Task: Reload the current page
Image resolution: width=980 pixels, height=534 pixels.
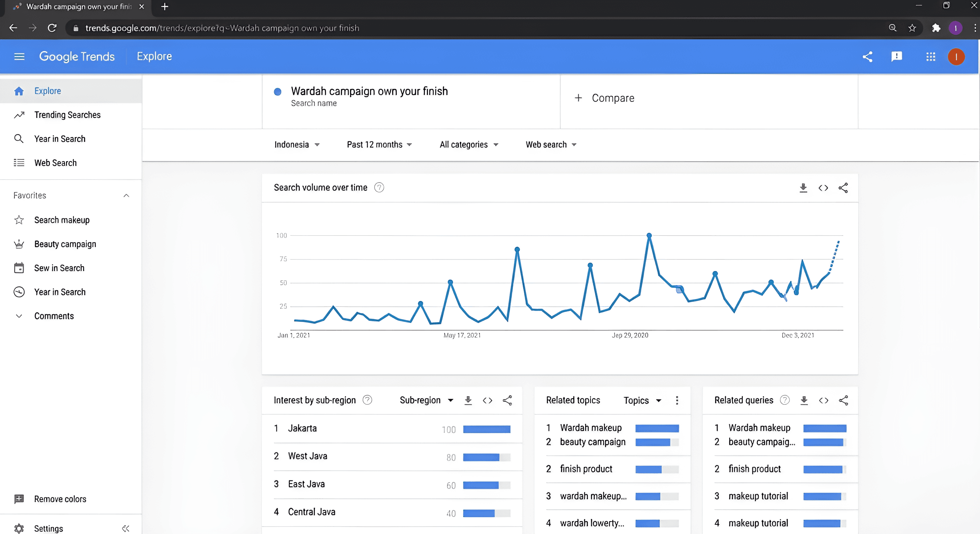Action: 52,28
